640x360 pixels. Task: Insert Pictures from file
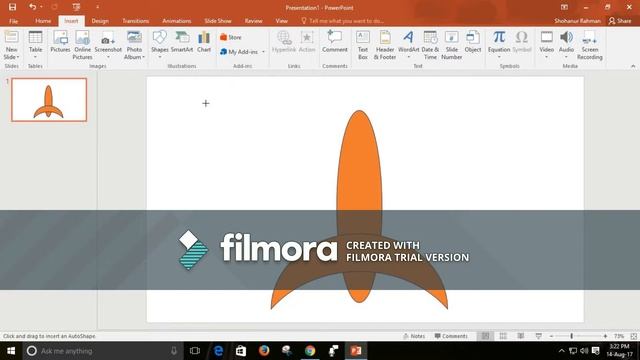60,42
